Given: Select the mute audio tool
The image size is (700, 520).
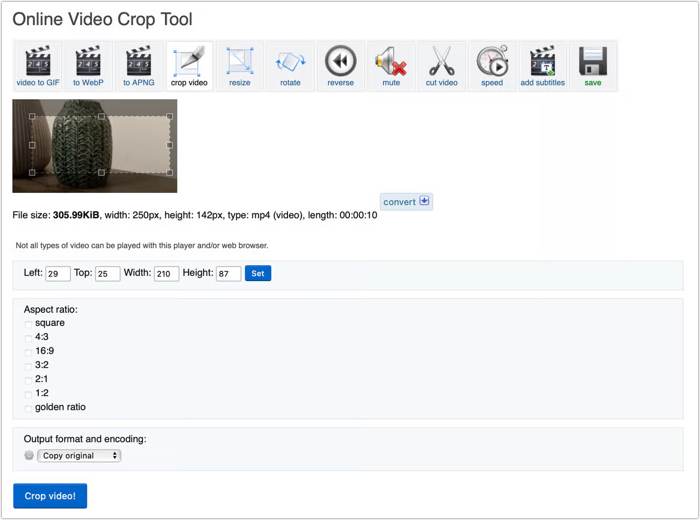Looking at the screenshot, I should click(391, 66).
